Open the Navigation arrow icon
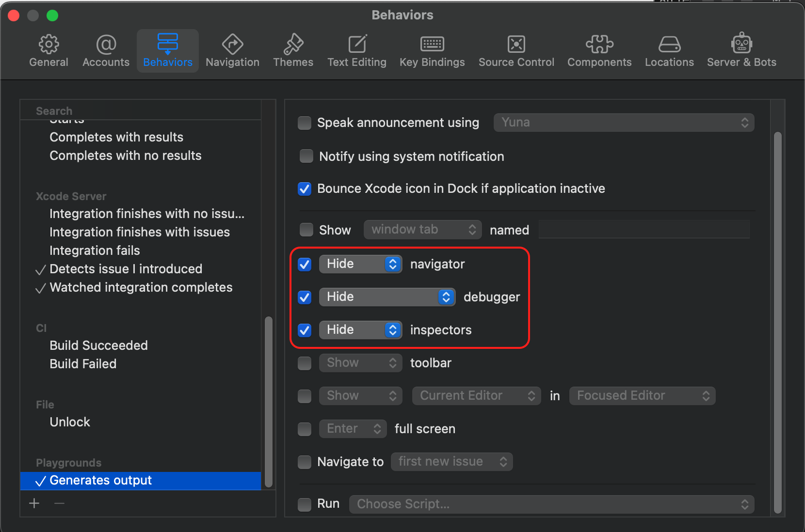 232,44
